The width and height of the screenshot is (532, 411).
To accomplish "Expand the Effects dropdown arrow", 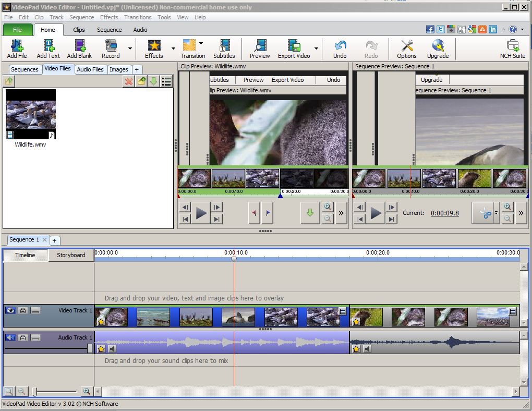I will pyautogui.click(x=173, y=49).
